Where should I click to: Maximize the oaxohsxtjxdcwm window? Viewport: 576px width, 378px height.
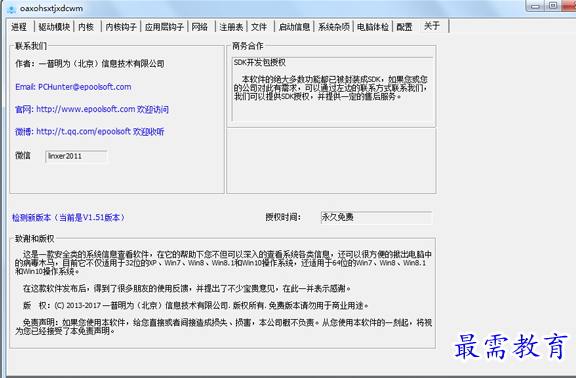(x=553, y=6)
